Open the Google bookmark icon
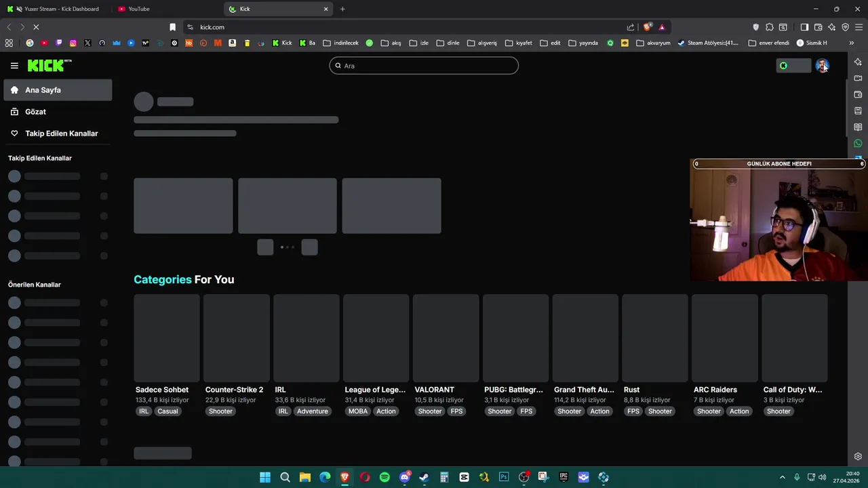 click(x=30, y=43)
